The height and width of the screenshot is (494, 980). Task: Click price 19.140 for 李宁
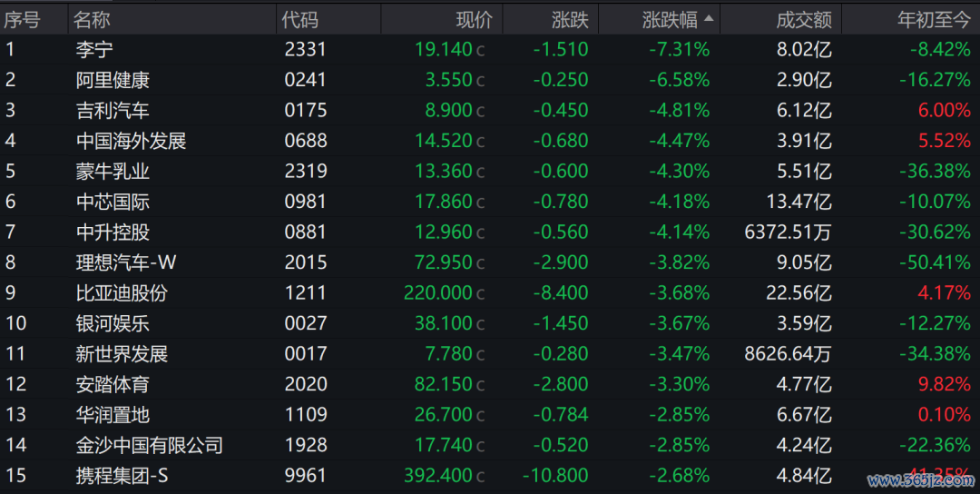coord(444,49)
